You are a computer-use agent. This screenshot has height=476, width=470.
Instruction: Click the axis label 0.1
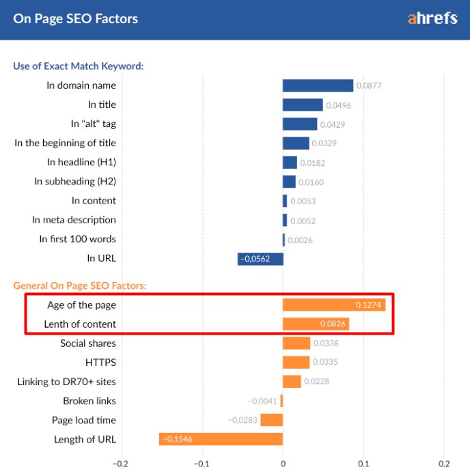click(363, 464)
